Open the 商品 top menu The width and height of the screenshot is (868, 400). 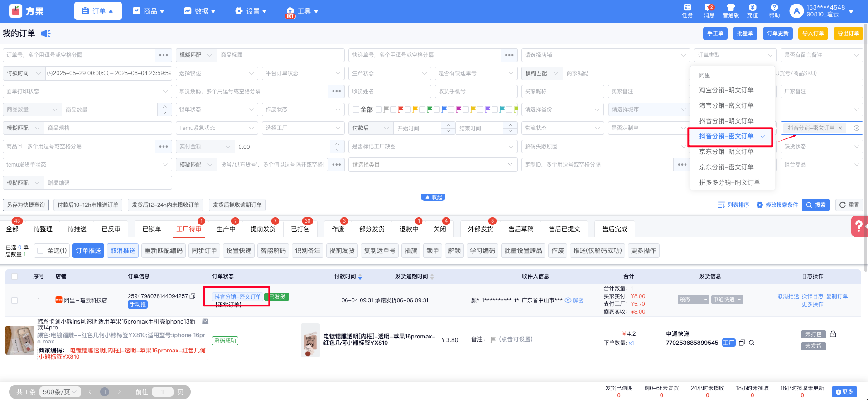tap(149, 11)
